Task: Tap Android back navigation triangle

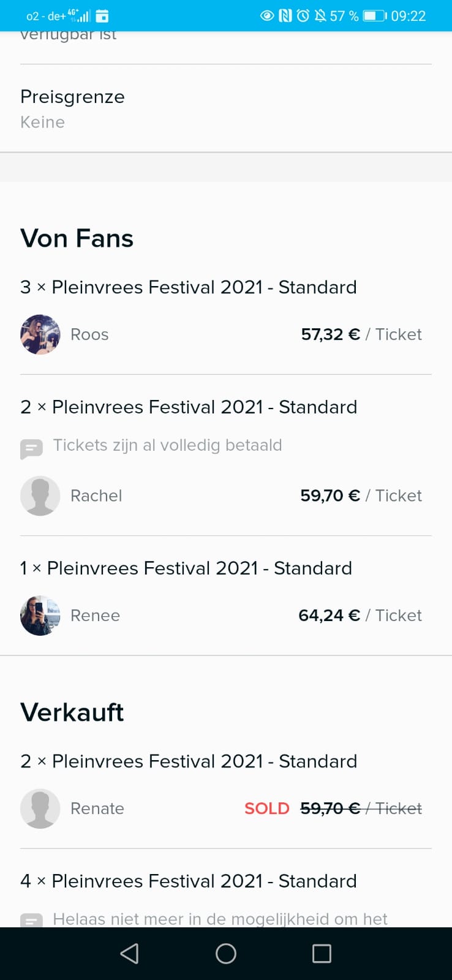Action: [129, 954]
